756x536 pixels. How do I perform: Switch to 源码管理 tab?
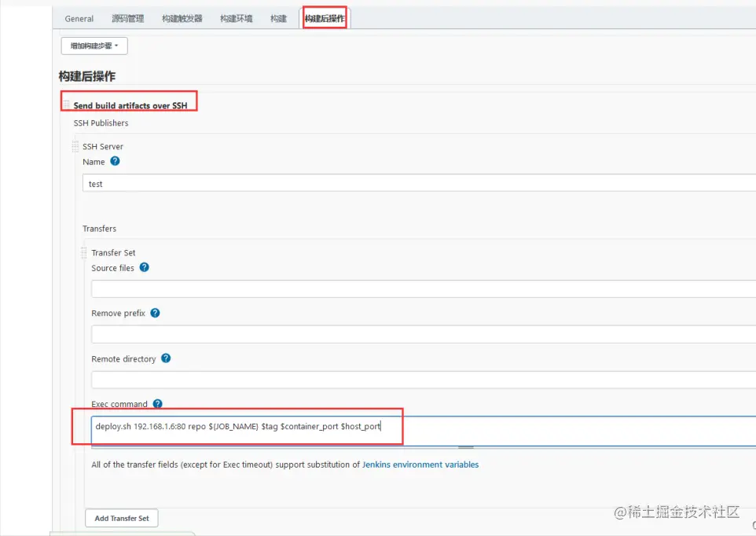click(128, 19)
